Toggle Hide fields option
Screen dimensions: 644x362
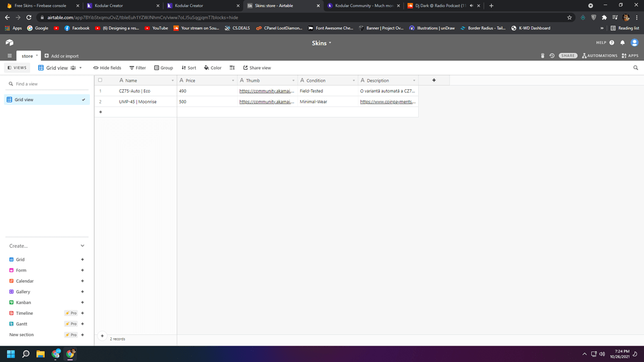click(107, 68)
